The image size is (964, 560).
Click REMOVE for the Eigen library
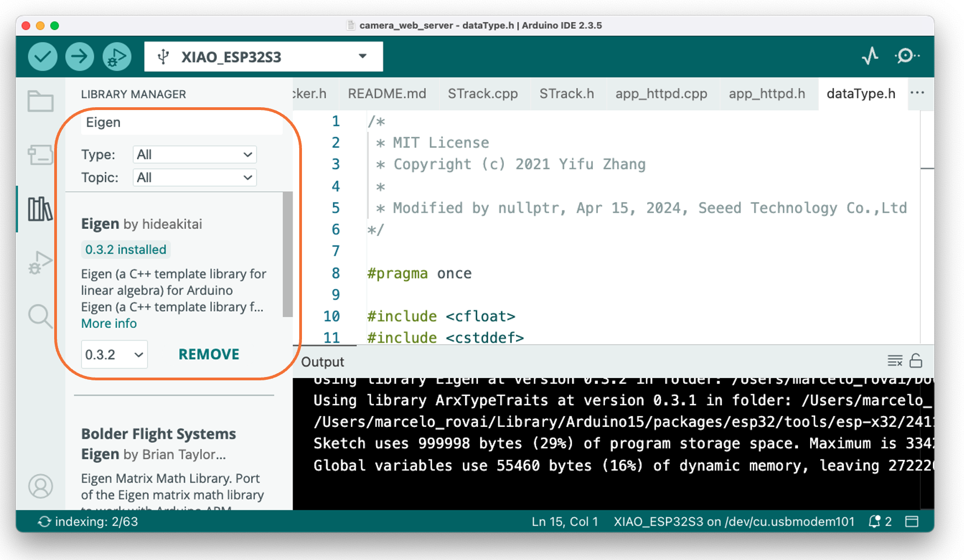[209, 354]
